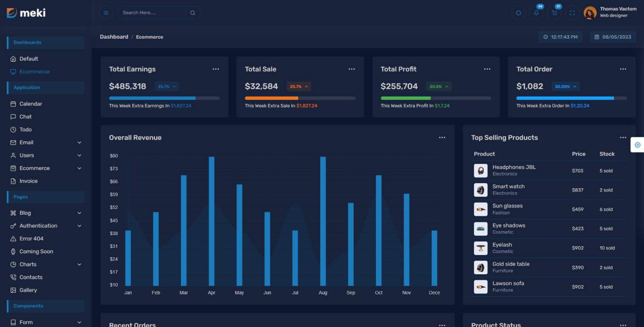Open the notifications bell icon

536,13
